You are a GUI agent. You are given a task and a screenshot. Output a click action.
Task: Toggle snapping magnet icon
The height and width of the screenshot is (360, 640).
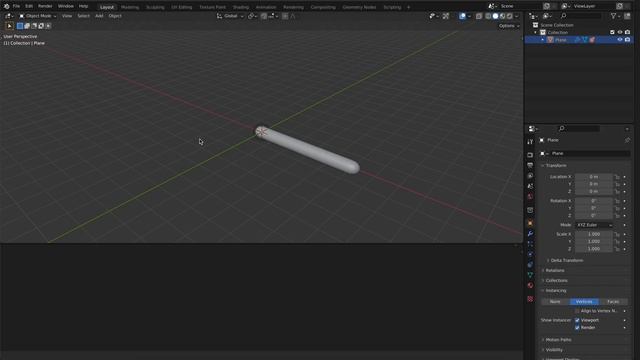pyautogui.click(x=264, y=16)
